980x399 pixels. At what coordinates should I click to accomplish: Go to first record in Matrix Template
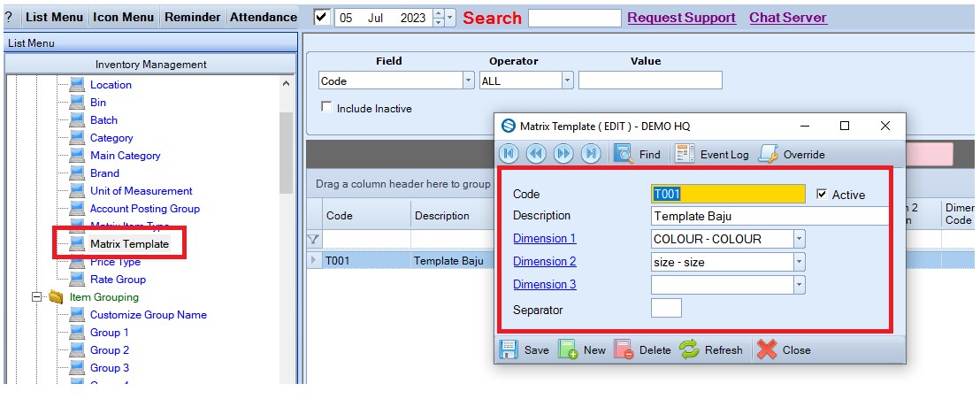coord(509,154)
